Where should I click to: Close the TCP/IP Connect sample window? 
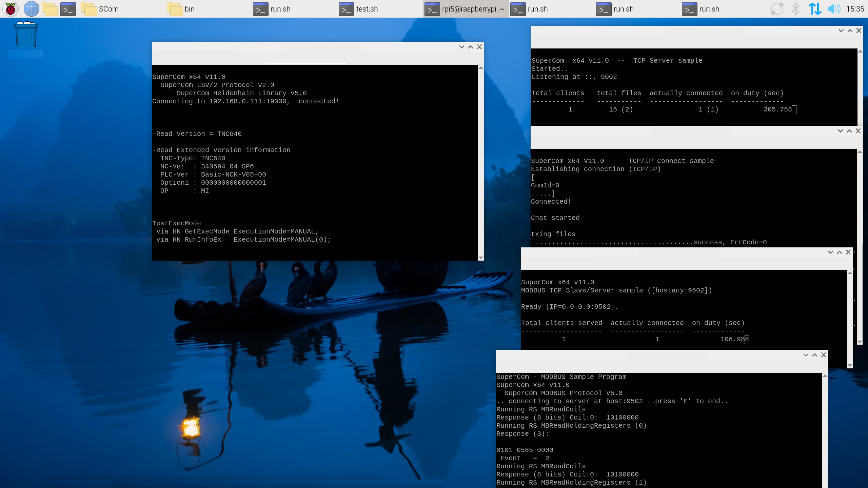[x=858, y=131]
